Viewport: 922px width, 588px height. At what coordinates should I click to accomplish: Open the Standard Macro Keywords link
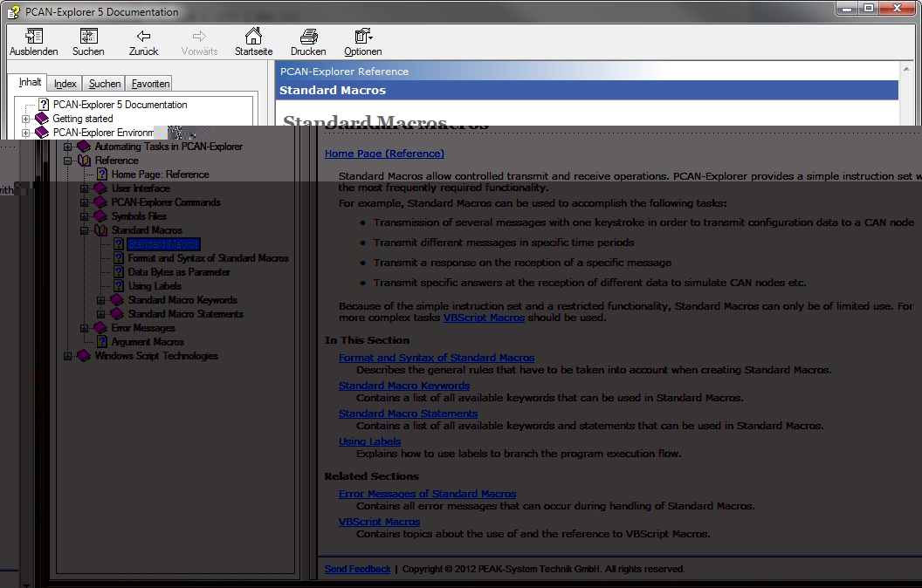pos(404,386)
